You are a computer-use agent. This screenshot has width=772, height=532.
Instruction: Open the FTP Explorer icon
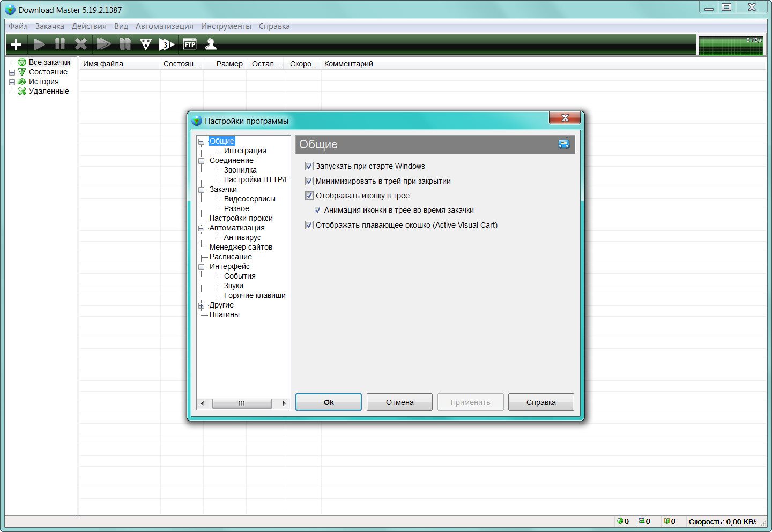190,44
